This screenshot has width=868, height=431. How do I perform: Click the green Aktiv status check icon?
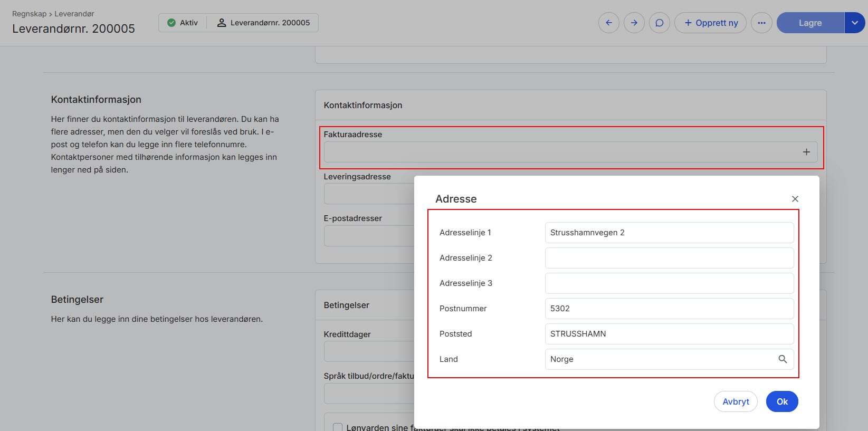tap(171, 23)
